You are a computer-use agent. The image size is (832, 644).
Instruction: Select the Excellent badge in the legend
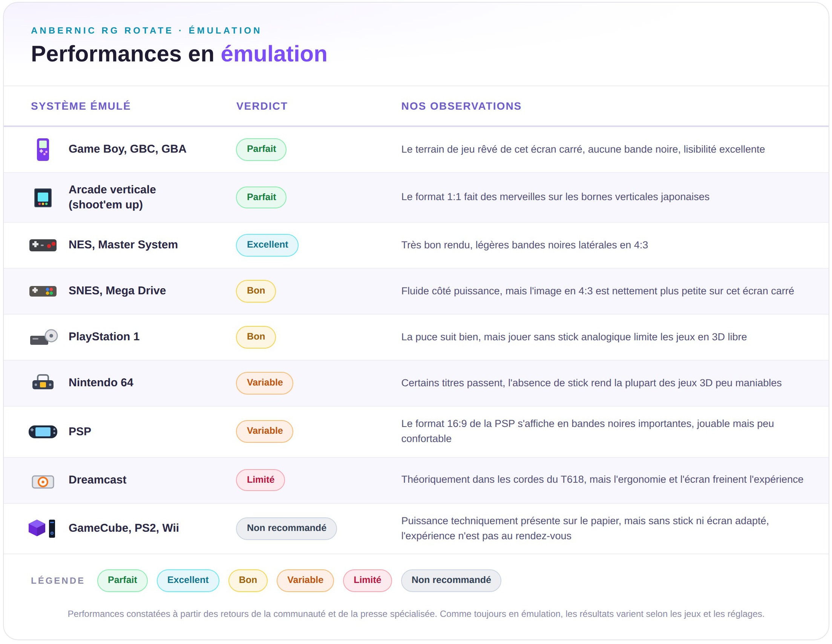(188, 580)
